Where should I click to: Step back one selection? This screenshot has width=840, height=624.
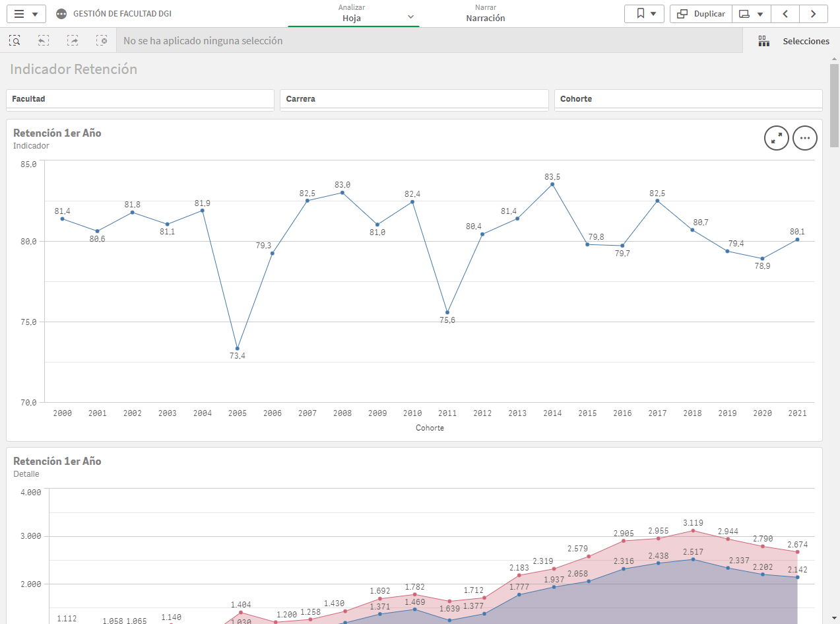click(x=44, y=40)
